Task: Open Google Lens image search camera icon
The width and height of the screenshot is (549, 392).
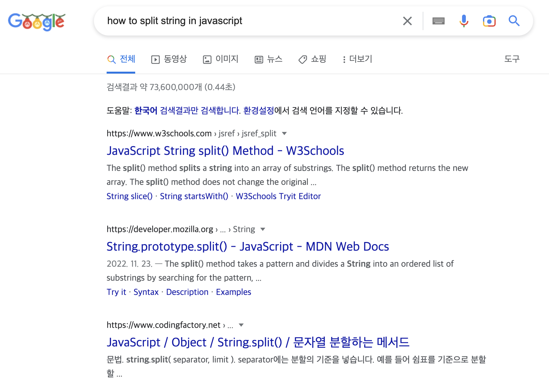Action: [489, 21]
